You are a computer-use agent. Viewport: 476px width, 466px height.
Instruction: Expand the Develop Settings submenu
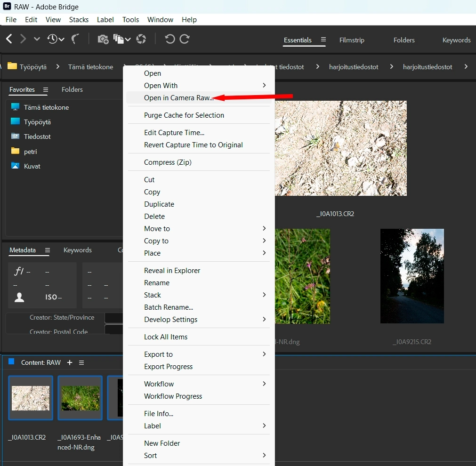pyautogui.click(x=264, y=319)
